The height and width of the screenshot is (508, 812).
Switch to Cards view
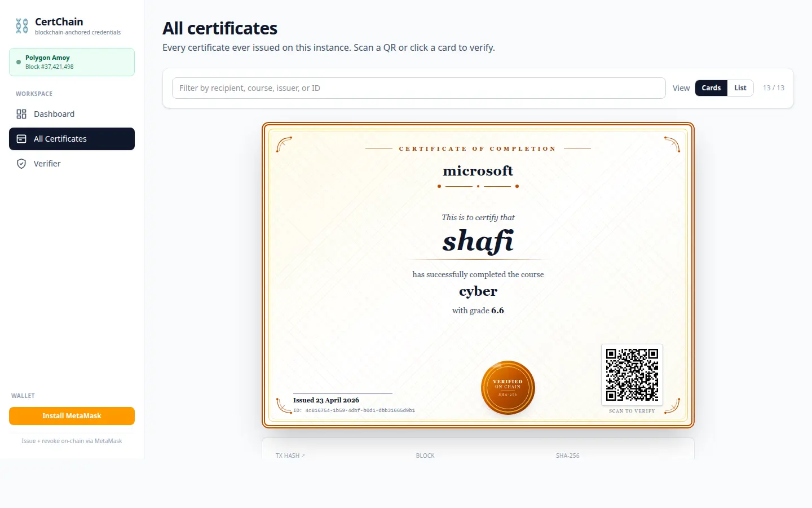point(711,88)
